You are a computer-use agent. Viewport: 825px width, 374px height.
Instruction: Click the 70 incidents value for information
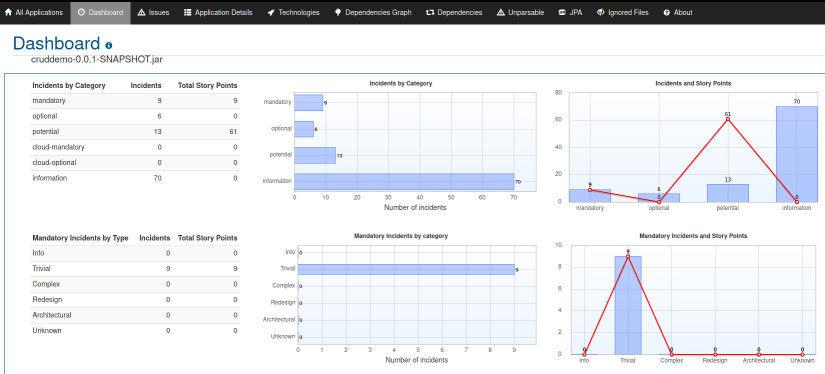[157, 178]
